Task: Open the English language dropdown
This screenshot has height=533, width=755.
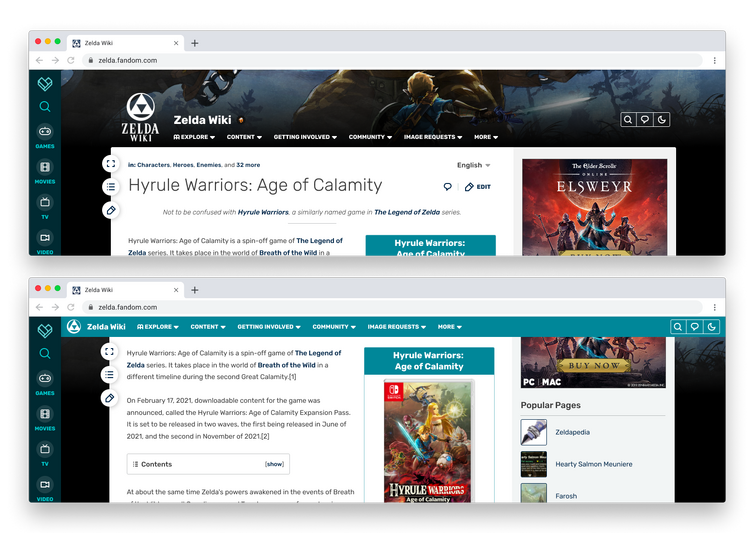Action: (x=473, y=165)
